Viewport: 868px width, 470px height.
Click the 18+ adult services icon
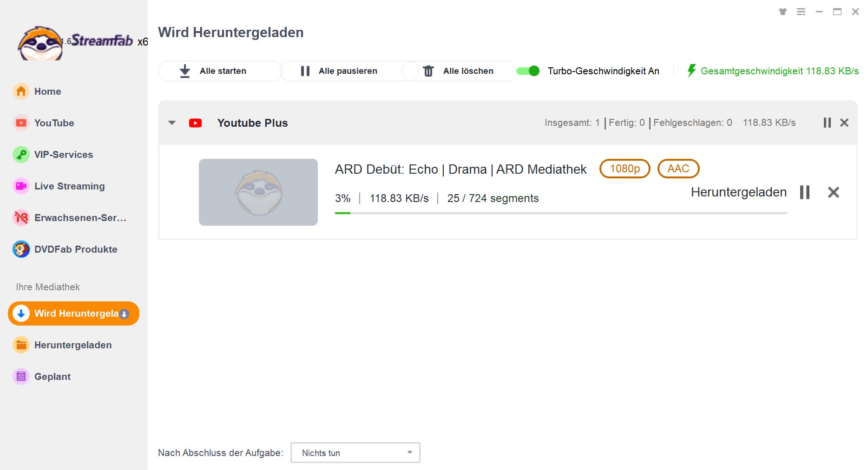coord(21,218)
